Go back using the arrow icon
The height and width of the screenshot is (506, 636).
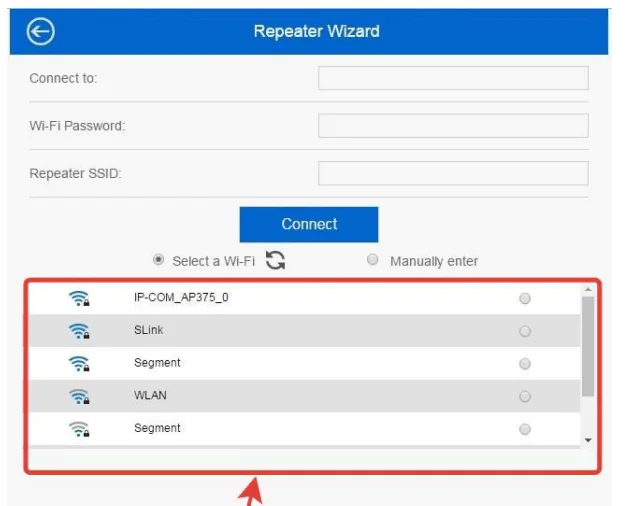pos(41,32)
